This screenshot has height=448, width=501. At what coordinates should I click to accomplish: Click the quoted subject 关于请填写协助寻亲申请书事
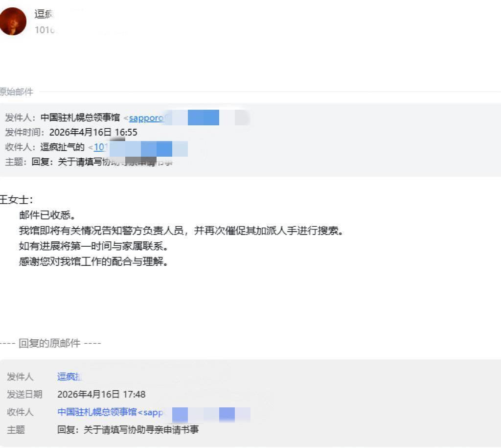pyautogui.click(x=141, y=429)
